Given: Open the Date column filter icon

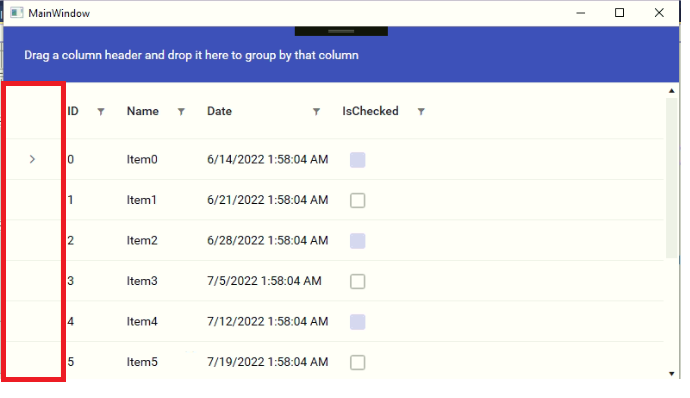Looking at the screenshot, I should (316, 111).
